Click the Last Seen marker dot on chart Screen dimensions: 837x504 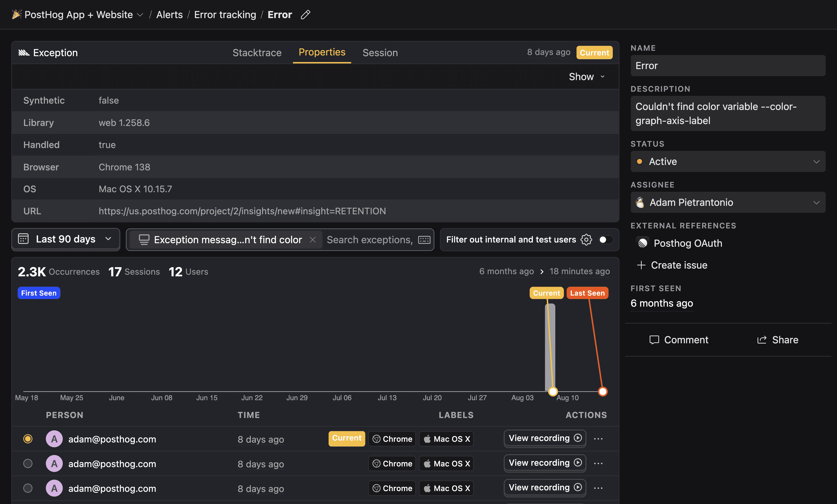tap(603, 392)
